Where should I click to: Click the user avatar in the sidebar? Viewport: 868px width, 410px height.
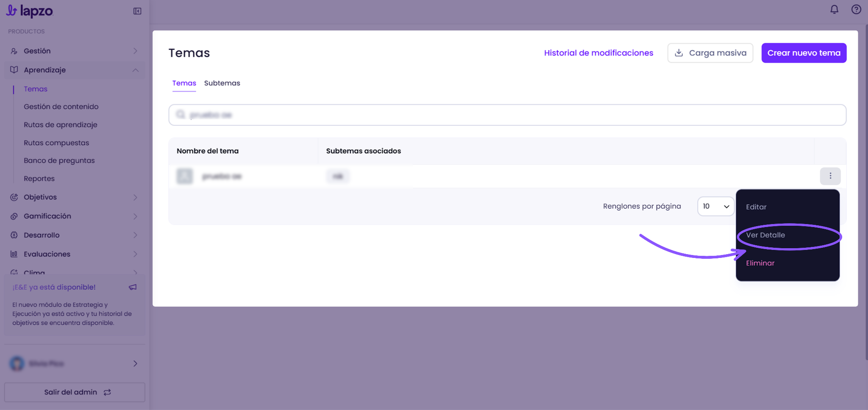[x=17, y=363]
